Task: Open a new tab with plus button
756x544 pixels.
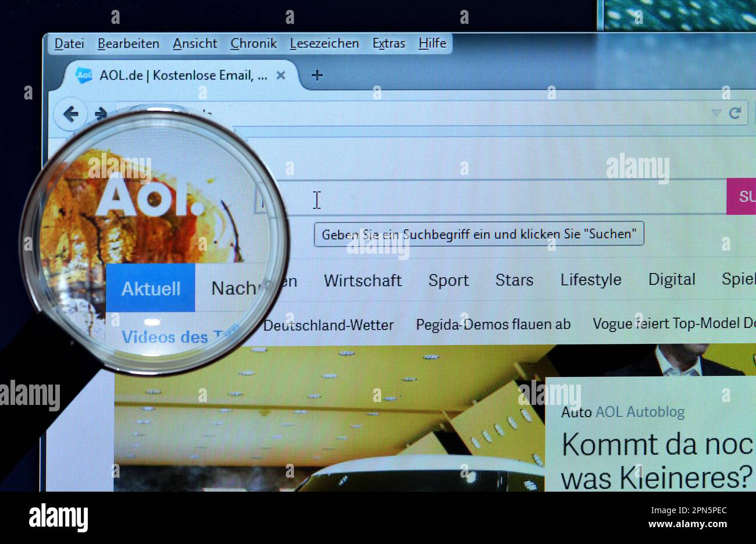Action: [317, 75]
